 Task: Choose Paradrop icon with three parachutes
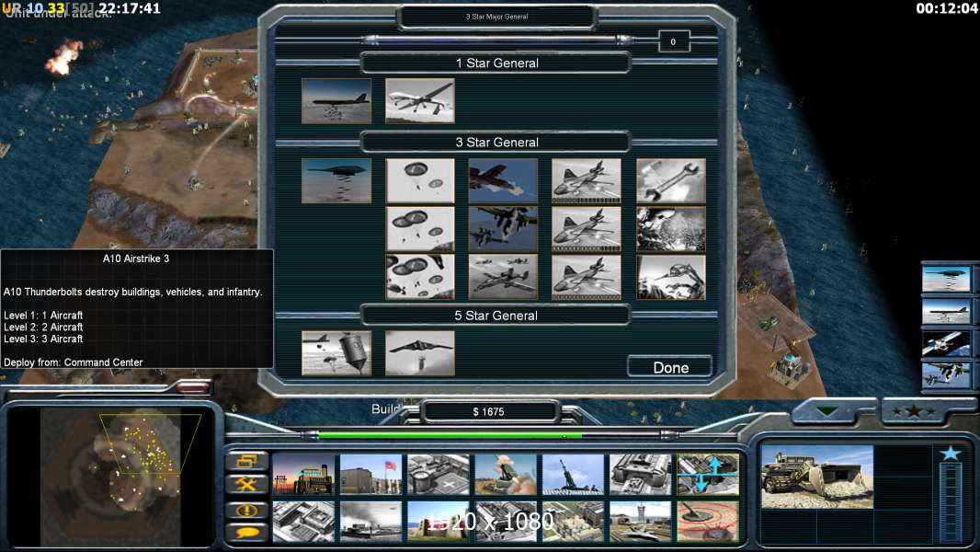pyautogui.click(x=420, y=229)
